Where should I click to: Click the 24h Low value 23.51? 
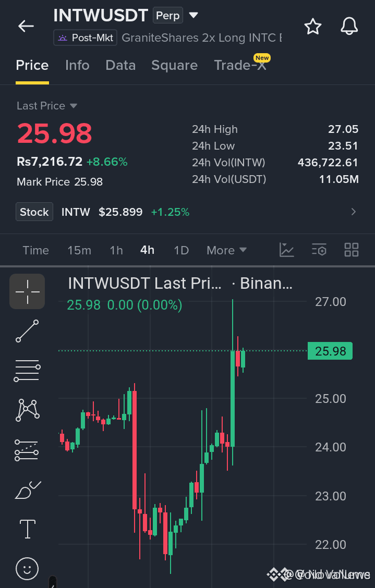pos(343,146)
